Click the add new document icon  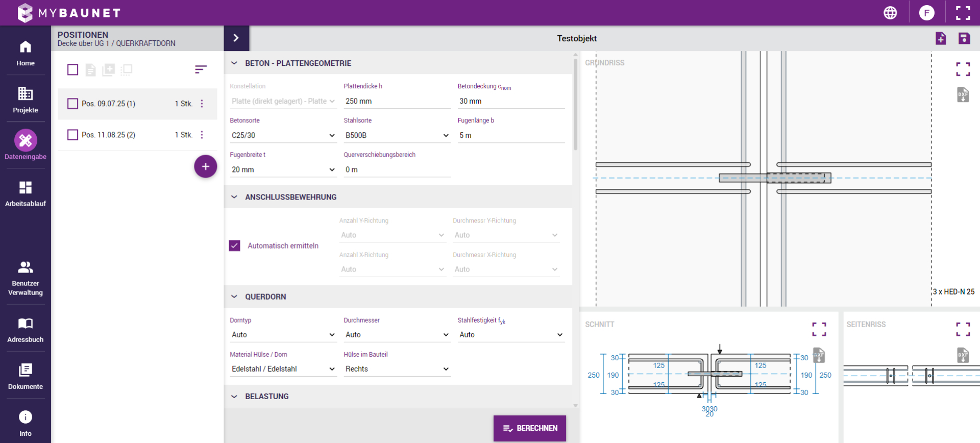pyautogui.click(x=940, y=38)
